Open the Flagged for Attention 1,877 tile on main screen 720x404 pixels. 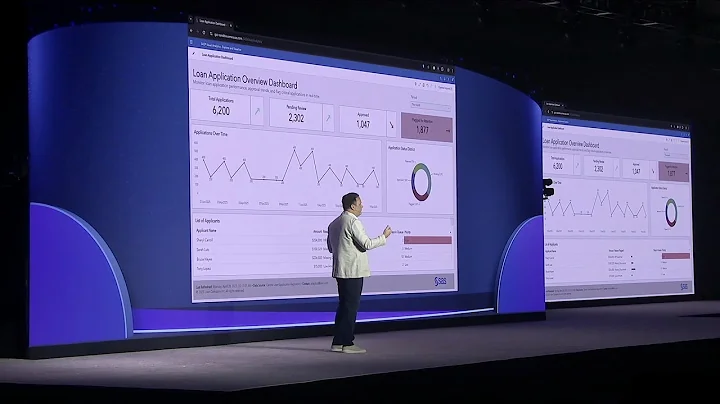(x=426, y=127)
